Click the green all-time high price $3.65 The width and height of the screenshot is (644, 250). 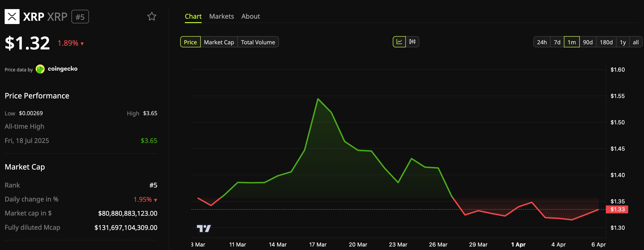point(149,141)
